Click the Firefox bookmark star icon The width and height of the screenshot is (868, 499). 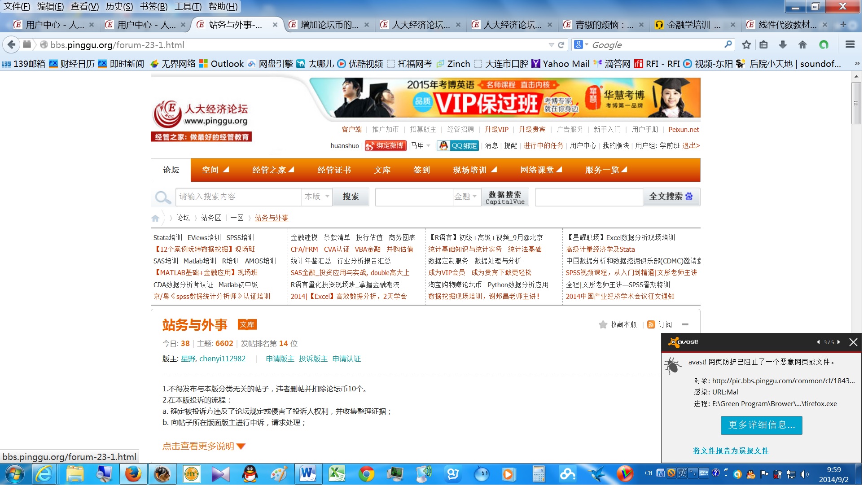point(746,44)
